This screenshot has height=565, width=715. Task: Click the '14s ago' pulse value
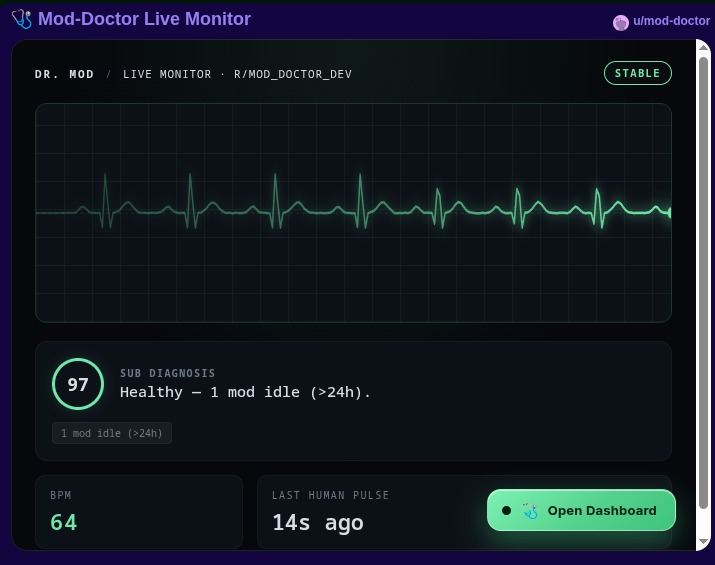point(318,523)
